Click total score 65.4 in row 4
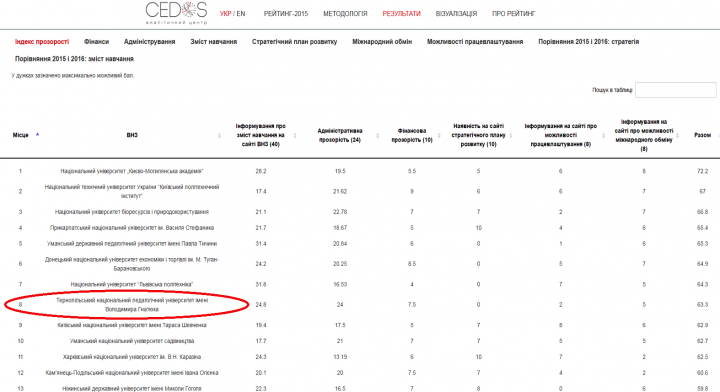 point(703,228)
